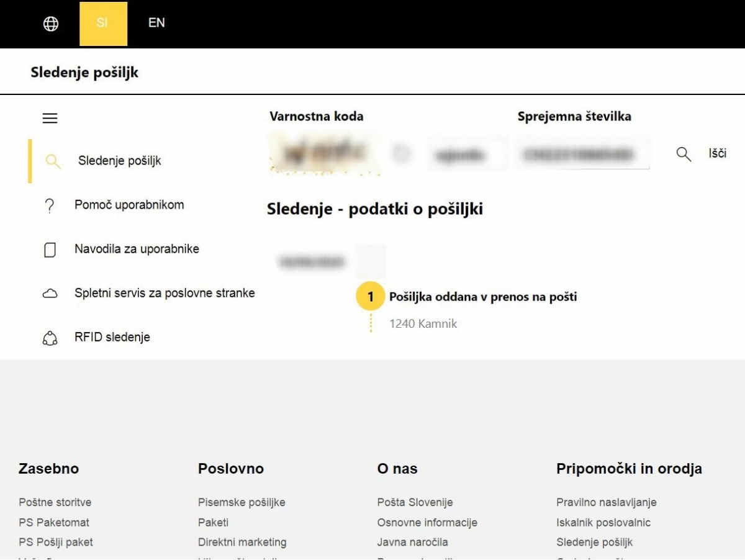Open the Iskalnik poslovalnic footer link

click(603, 522)
